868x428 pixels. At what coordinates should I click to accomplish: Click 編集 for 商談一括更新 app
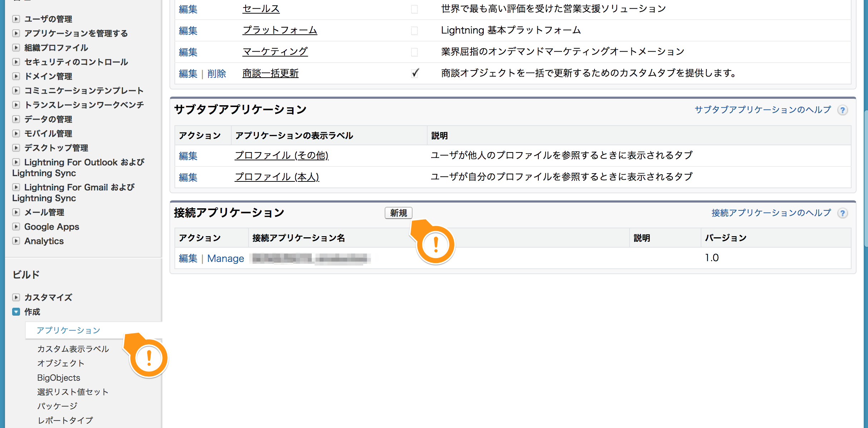pos(188,73)
